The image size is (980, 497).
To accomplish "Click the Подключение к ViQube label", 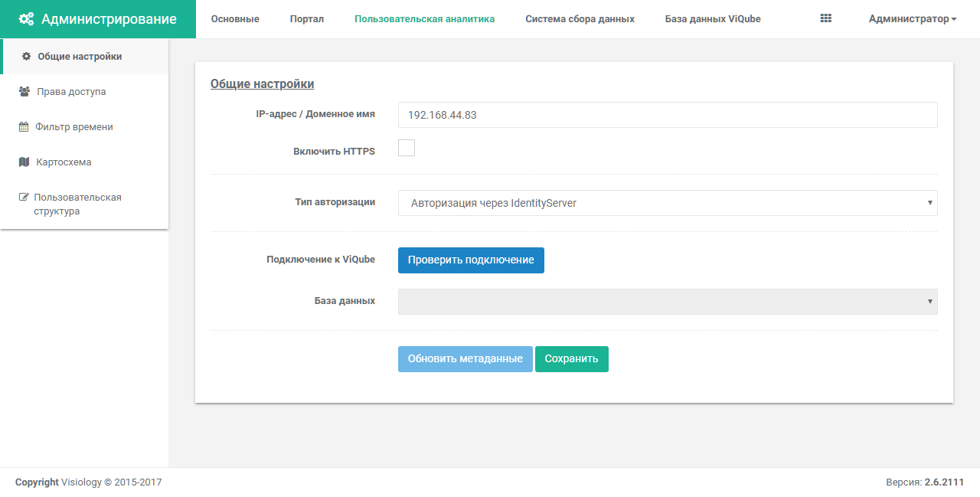I will 321,260.
